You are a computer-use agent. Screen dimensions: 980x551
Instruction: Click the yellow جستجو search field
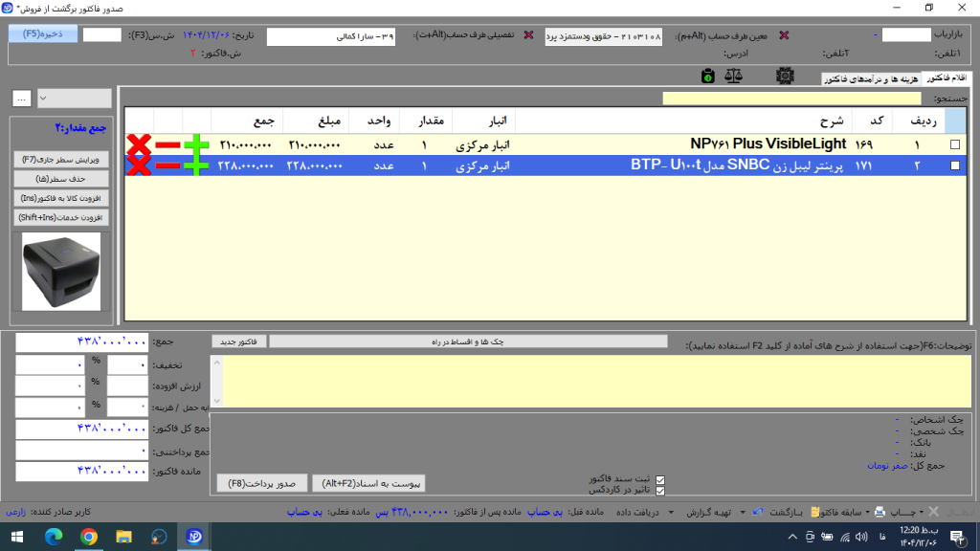791,98
